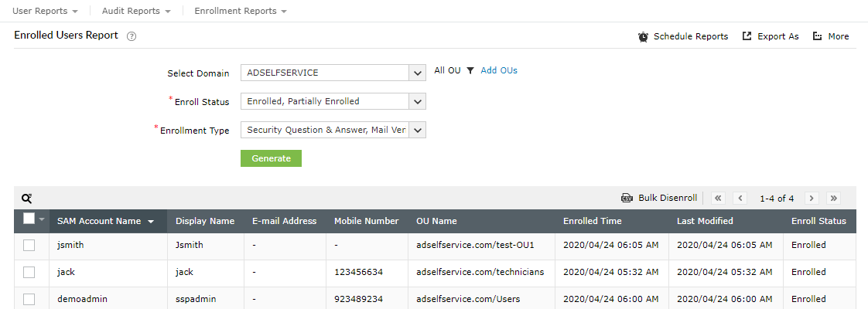
Task: Tick the checkbox for jsmith row
Action: pos(29,246)
